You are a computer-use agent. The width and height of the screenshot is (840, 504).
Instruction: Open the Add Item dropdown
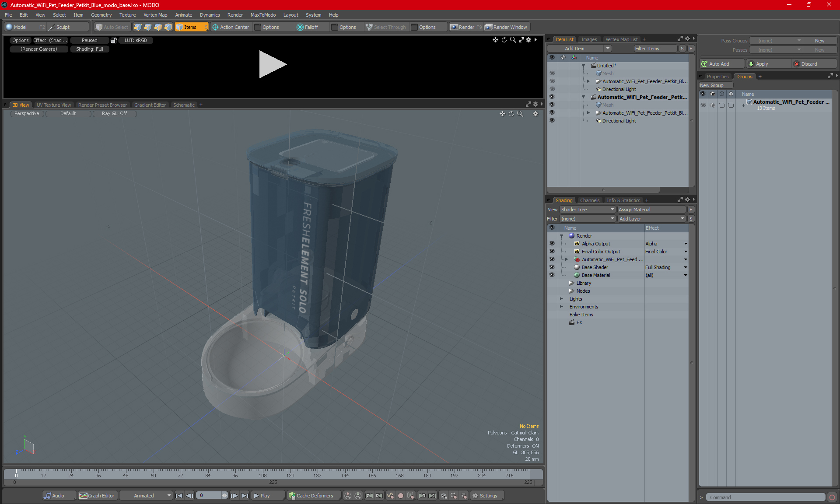[x=608, y=49]
